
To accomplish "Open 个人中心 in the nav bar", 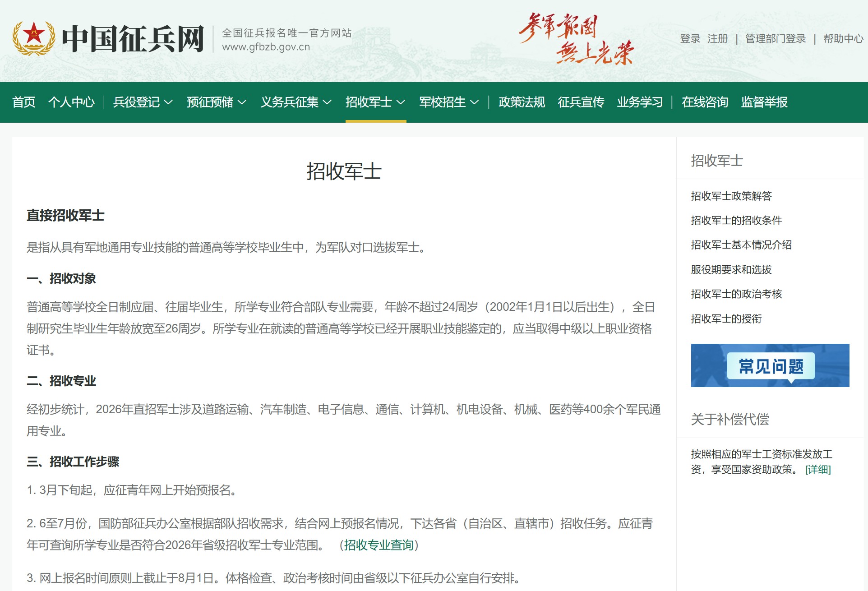I will [x=71, y=102].
